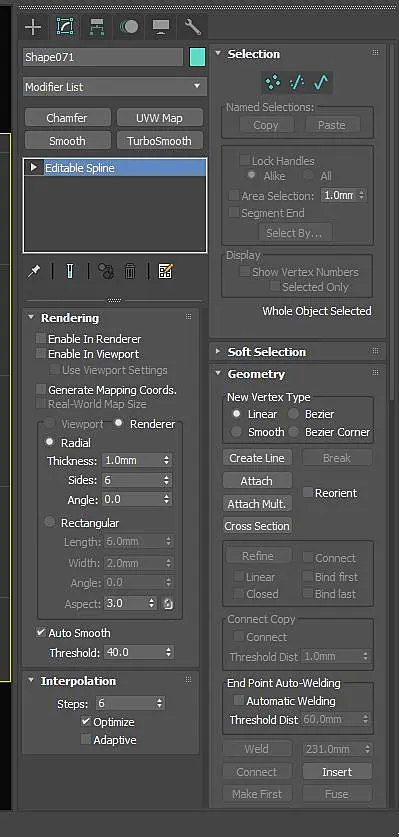Open the Display panel tab

tap(161, 27)
